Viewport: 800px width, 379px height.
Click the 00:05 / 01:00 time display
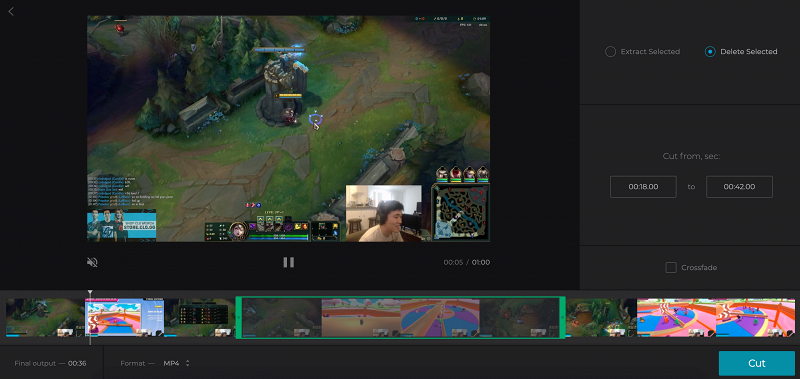click(x=466, y=262)
